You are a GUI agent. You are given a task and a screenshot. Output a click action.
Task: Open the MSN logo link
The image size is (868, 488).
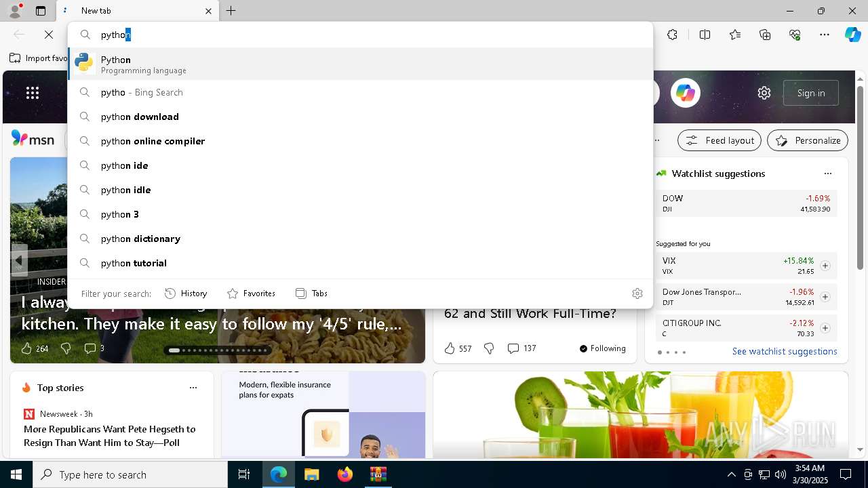(x=33, y=139)
